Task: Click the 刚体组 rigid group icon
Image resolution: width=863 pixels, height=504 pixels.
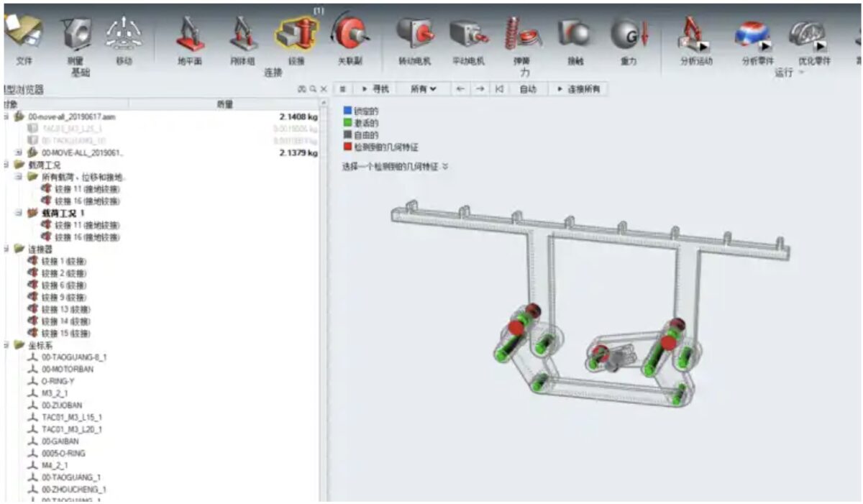Action: [242, 35]
